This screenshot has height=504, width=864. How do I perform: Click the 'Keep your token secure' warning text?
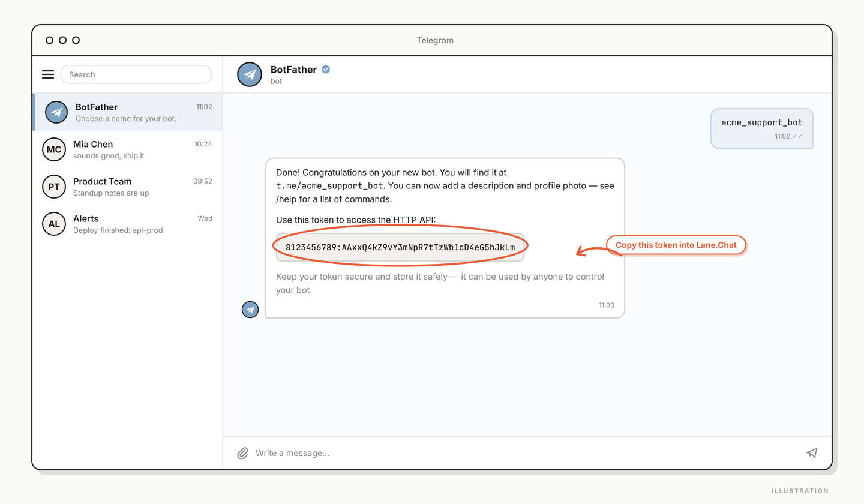tap(440, 283)
